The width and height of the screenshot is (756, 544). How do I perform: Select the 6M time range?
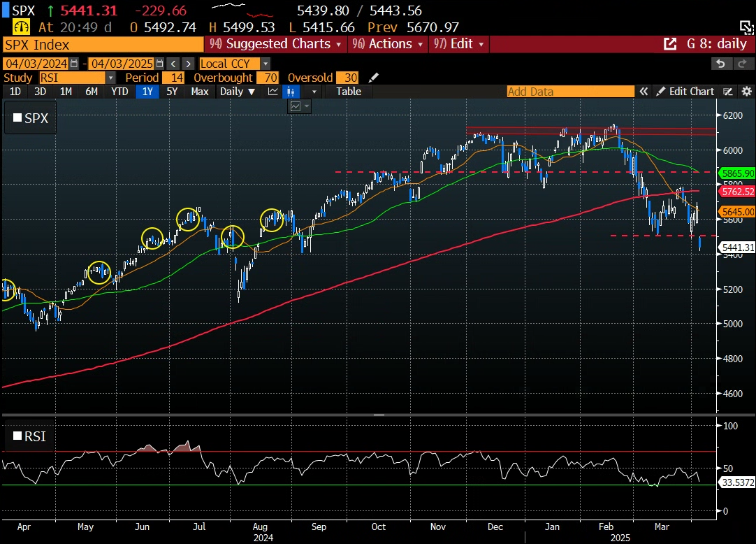tap(92, 92)
